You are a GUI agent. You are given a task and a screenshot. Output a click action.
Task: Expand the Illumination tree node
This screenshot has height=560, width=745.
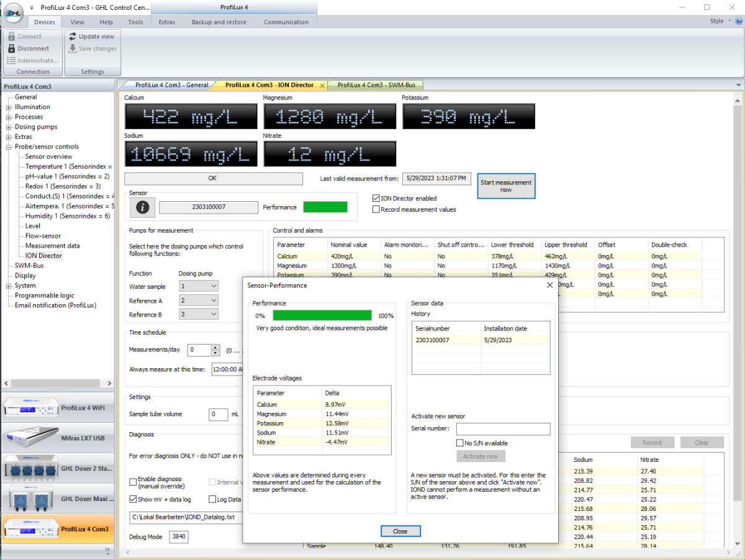point(9,107)
